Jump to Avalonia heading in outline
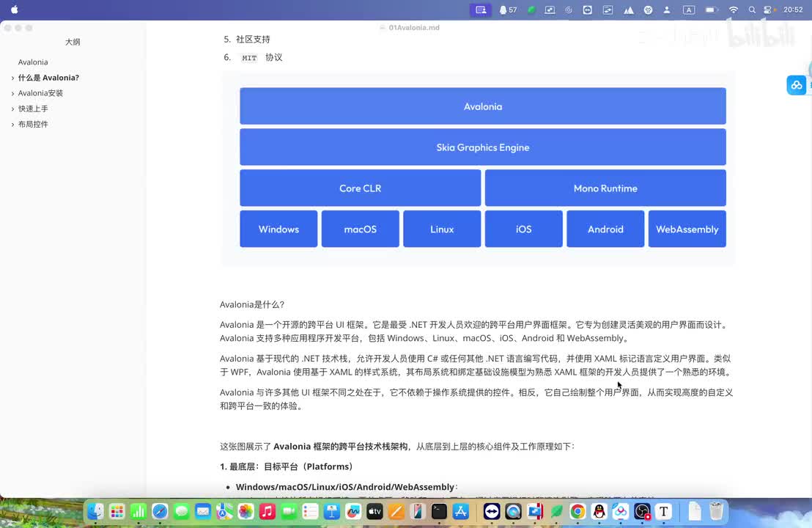The width and height of the screenshot is (812, 528). (33, 62)
